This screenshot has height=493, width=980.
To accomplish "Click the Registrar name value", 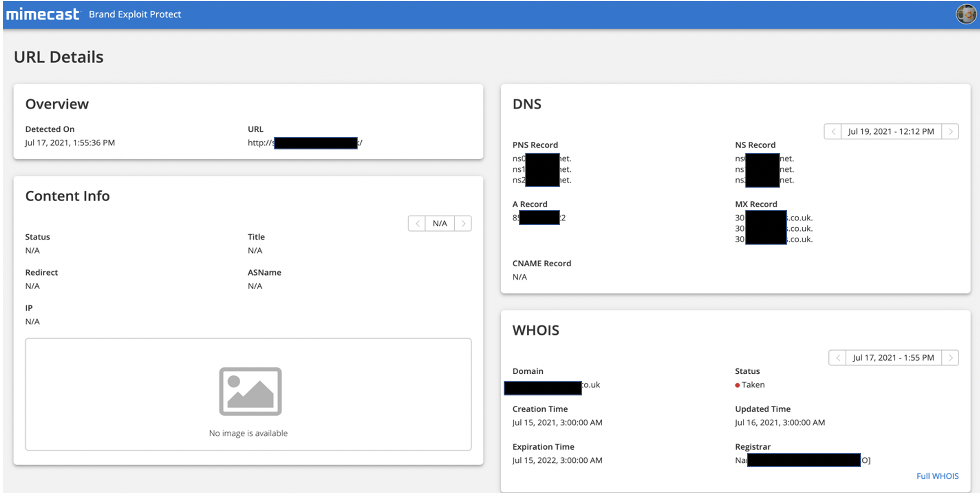I will pyautogui.click(x=802, y=460).
